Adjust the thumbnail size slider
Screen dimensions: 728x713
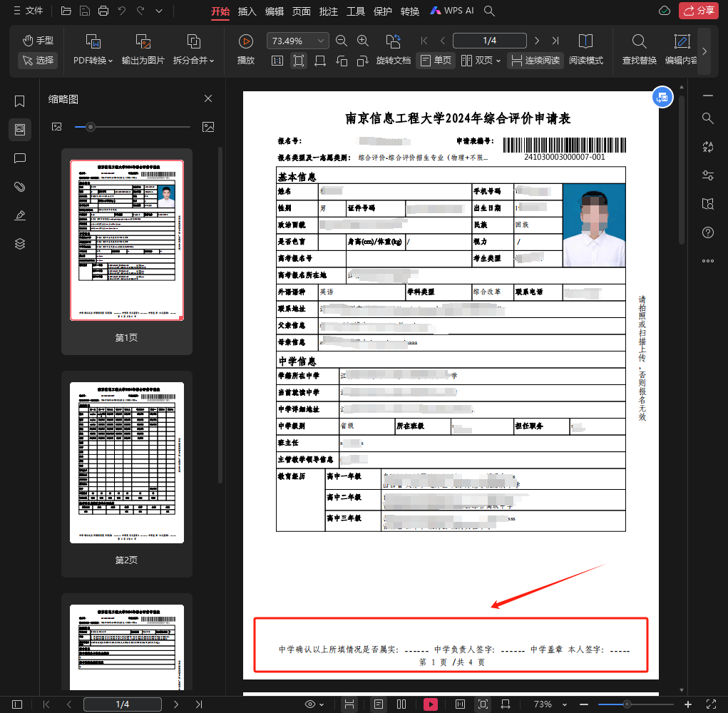91,127
